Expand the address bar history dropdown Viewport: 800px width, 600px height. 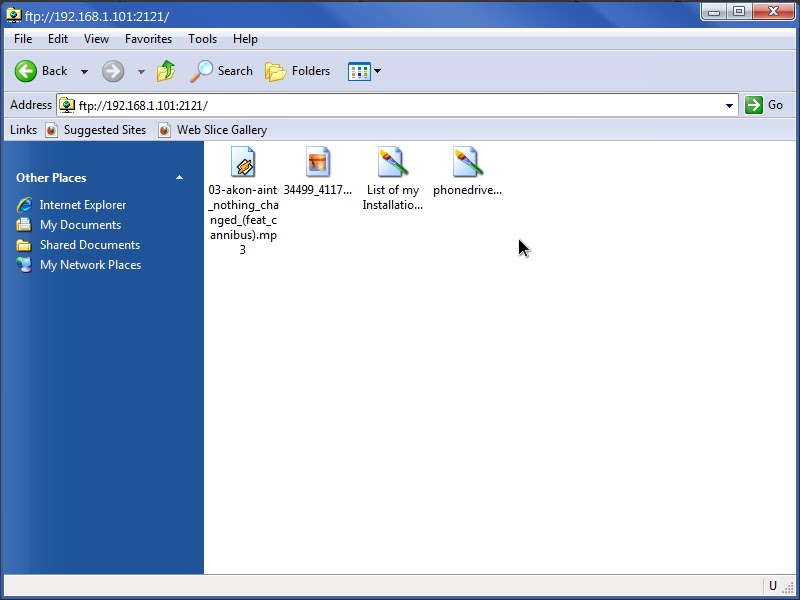[729, 106]
